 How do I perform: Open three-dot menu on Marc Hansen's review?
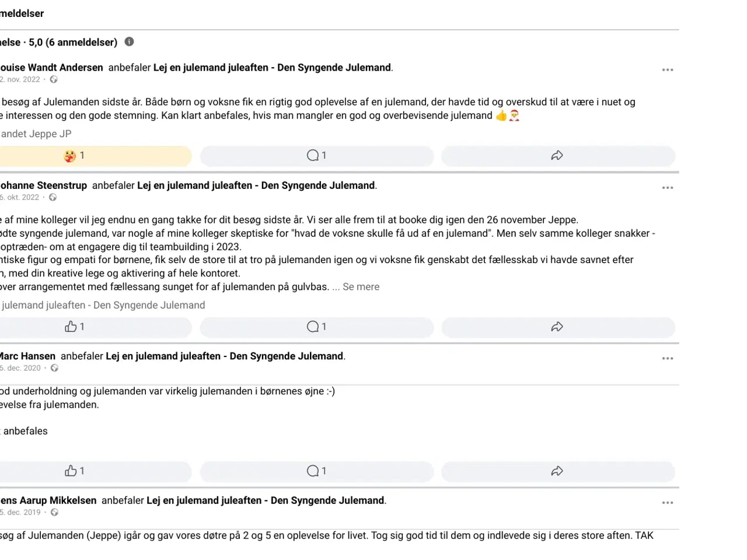pyautogui.click(x=668, y=359)
